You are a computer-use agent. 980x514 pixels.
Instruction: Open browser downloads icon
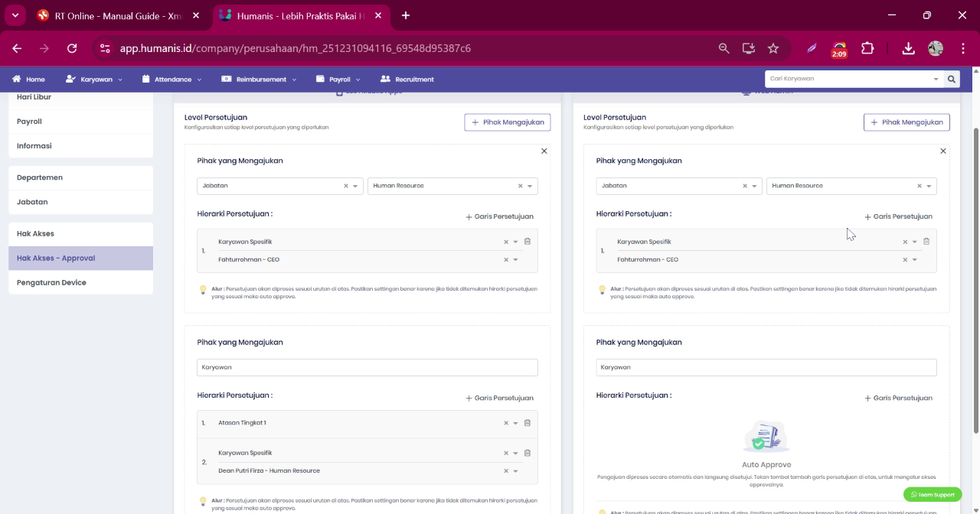(x=908, y=48)
